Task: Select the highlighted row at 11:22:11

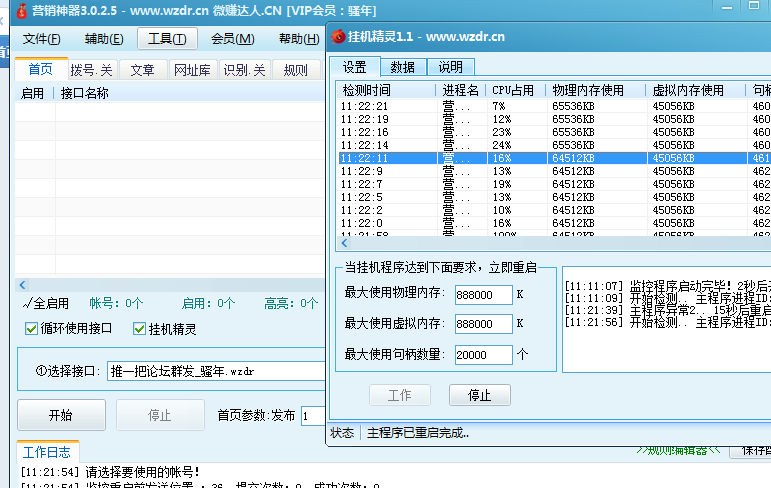Action: [x=554, y=158]
